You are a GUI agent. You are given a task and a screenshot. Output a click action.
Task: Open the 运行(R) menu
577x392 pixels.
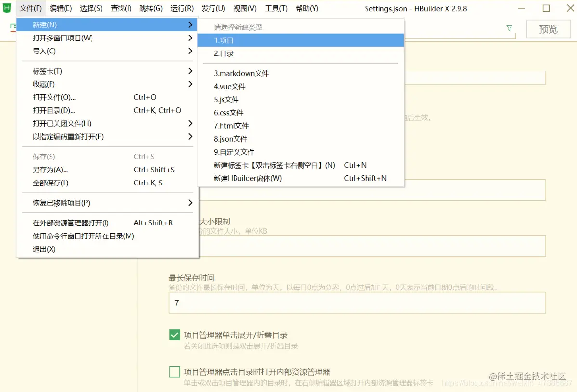point(182,8)
